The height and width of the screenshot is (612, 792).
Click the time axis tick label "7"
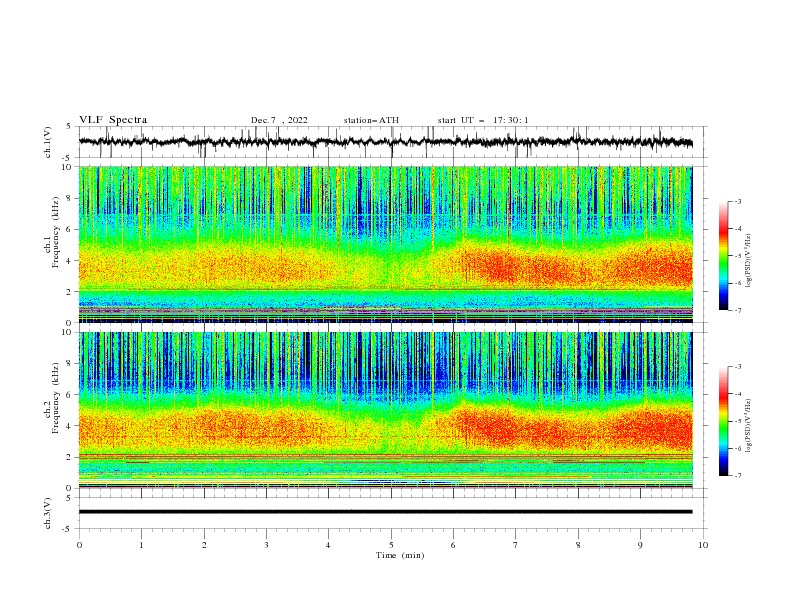pyautogui.click(x=516, y=545)
